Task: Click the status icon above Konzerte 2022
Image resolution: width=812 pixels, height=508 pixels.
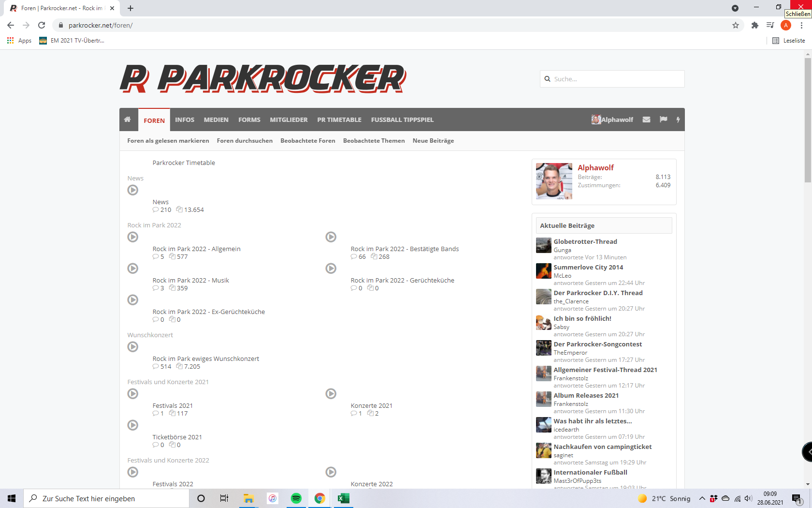Action: 331,472
